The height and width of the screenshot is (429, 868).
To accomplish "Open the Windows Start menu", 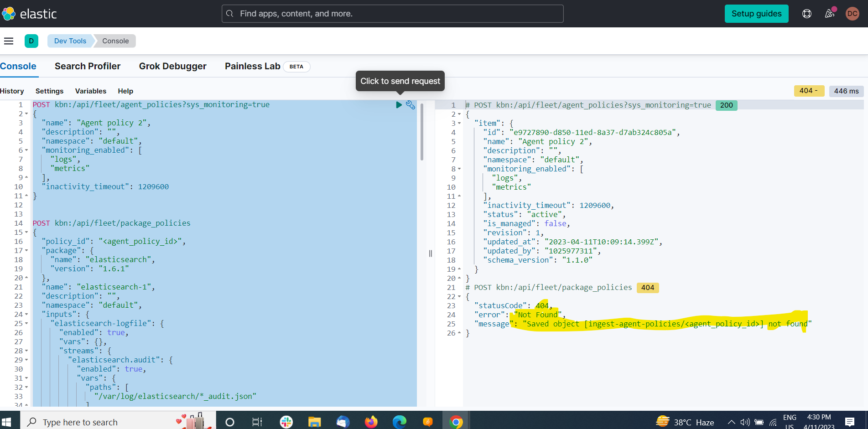I will [x=6, y=422].
